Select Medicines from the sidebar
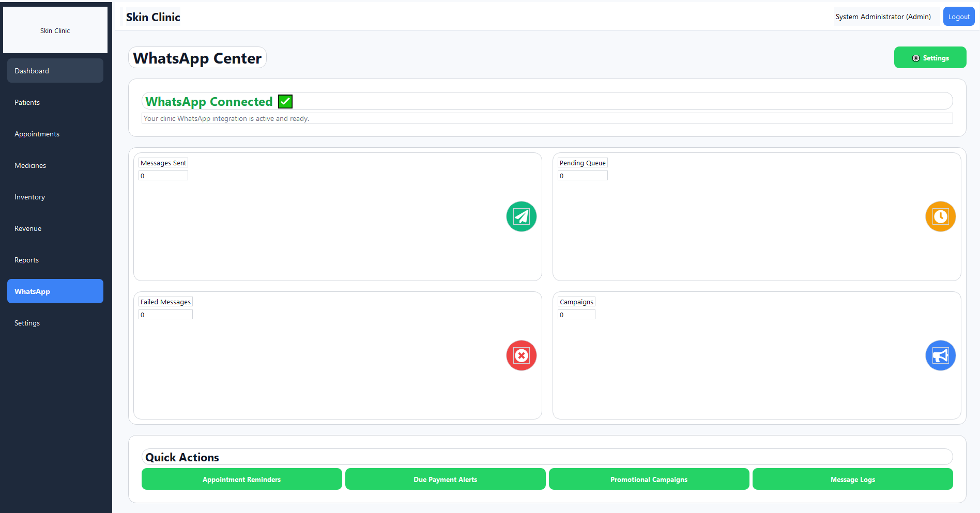980x513 pixels. (55, 165)
